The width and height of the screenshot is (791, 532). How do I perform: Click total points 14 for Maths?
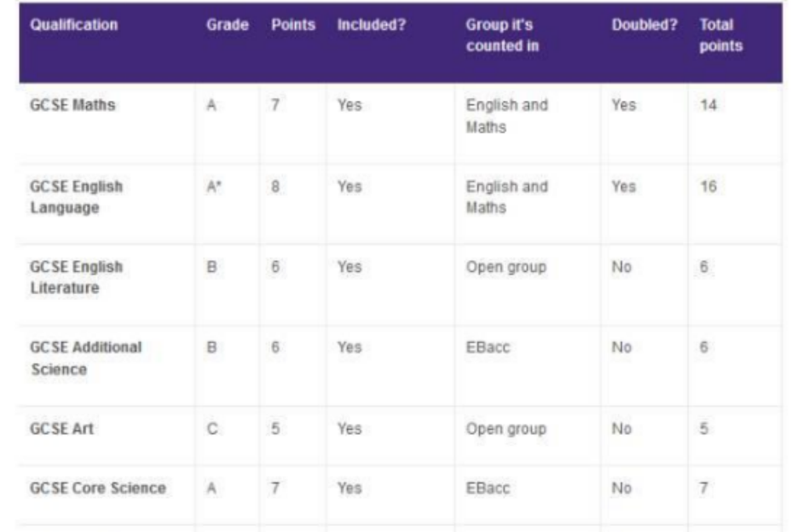[708, 106]
